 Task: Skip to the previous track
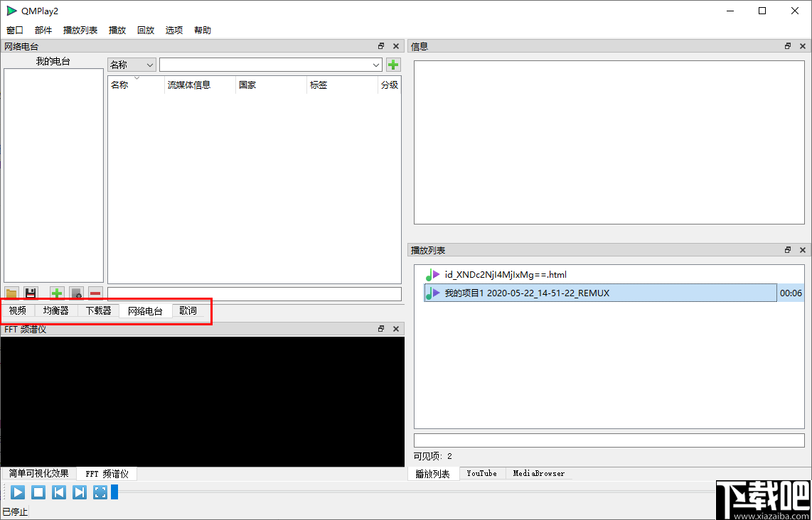[x=59, y=492]
